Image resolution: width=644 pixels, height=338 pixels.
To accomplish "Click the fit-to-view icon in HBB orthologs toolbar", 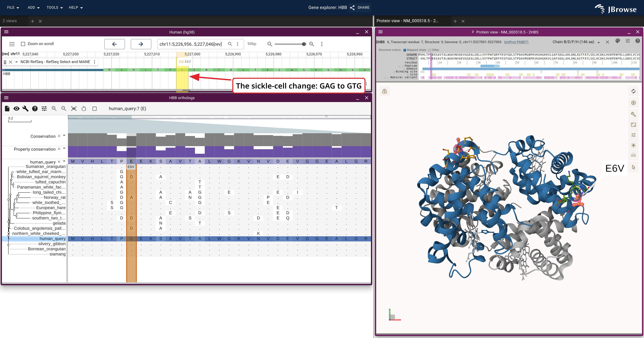I will point(74,108).
